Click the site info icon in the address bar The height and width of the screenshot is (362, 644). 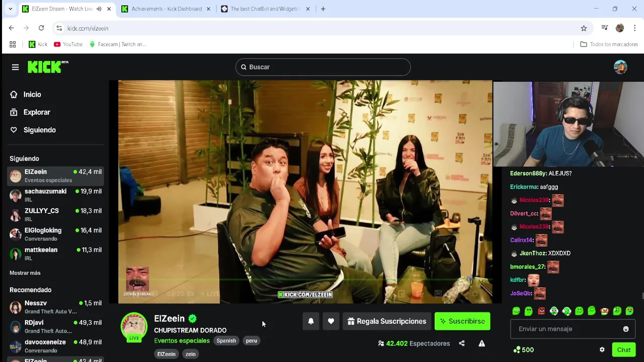(x=59, y=28)
